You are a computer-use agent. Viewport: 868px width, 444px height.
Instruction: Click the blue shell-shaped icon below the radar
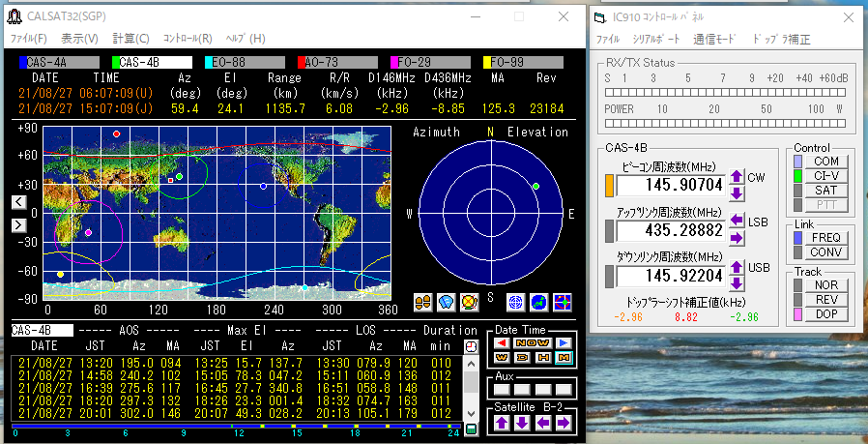[x=446, y=302]
